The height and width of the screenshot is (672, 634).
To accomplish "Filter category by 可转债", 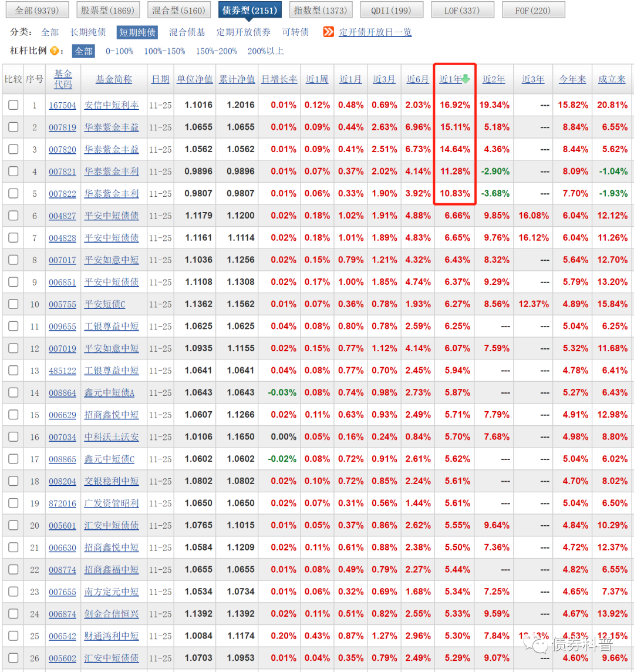I will pos(296,32).
